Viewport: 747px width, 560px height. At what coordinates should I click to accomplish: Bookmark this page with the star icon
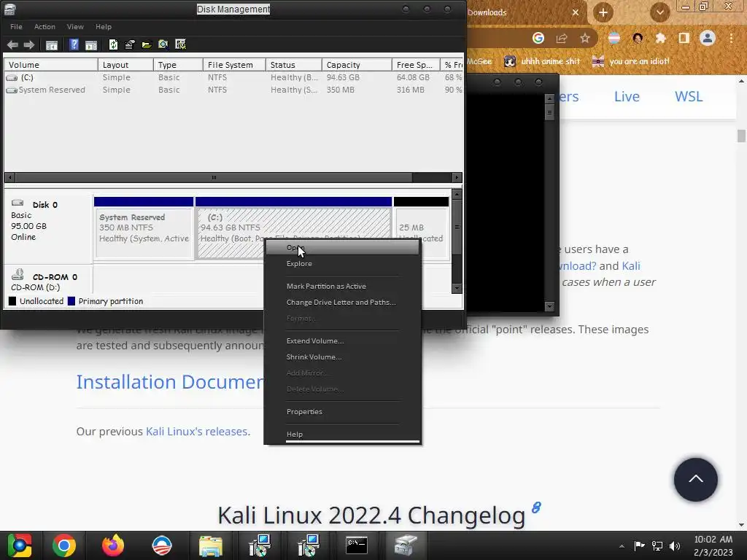coord(585,38)
